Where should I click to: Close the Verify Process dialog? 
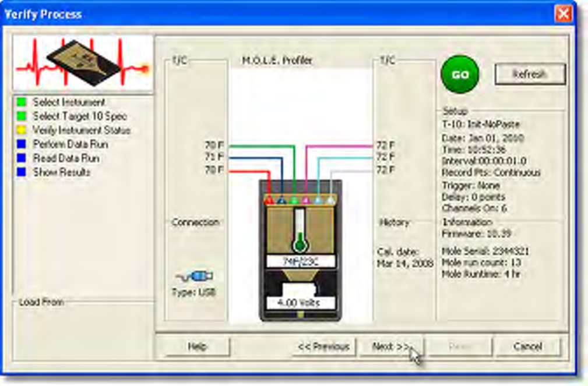tap(564, 14)
